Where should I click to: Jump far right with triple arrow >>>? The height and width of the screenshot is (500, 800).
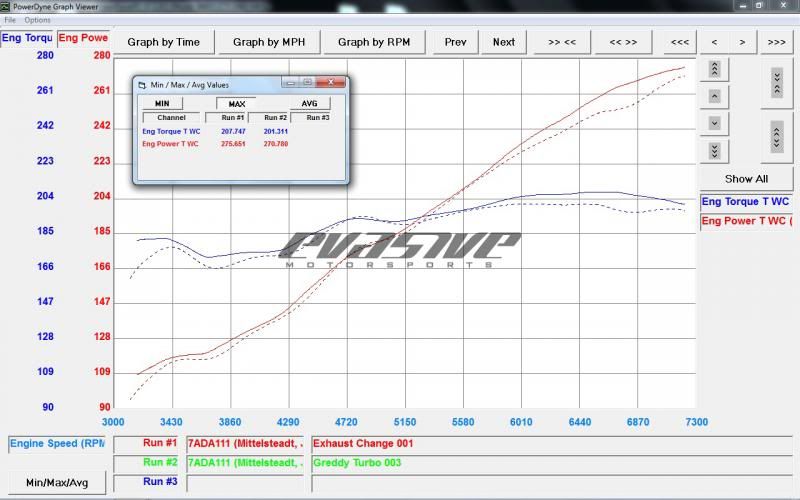[x=777, y=42]
